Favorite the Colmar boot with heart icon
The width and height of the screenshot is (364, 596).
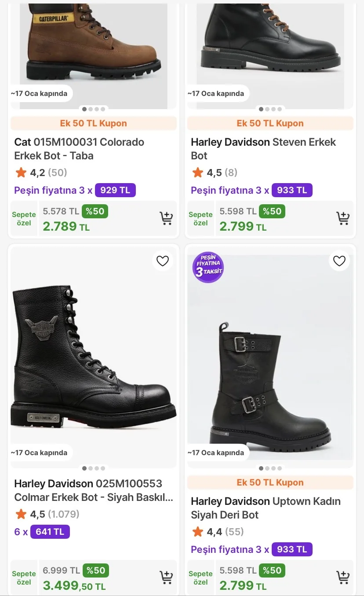163,261
